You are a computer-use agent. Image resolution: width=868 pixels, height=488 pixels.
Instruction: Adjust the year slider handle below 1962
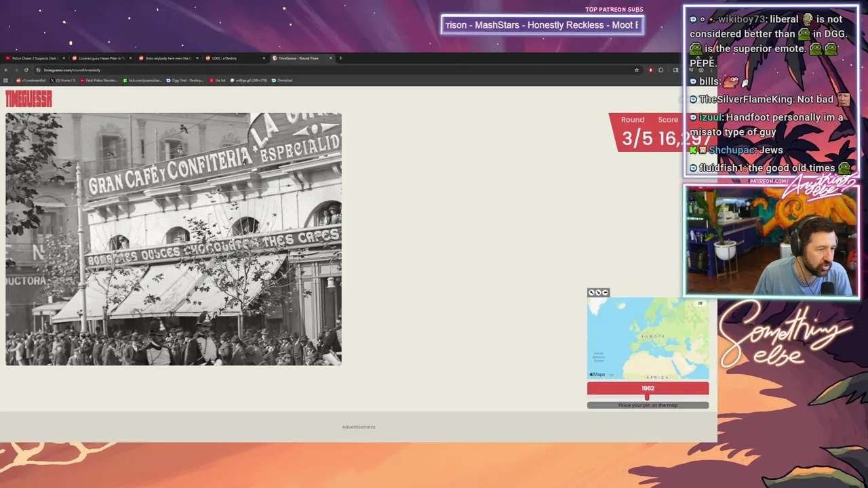(647, 397)
